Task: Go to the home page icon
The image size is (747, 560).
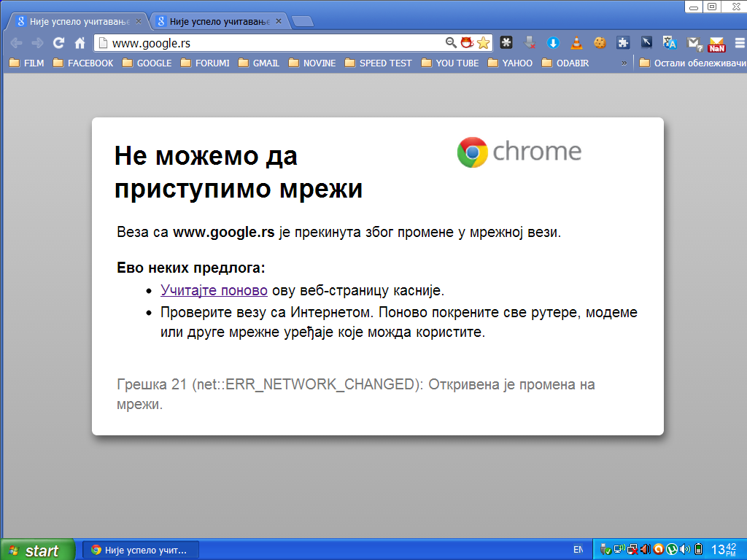Action: pos(80,43)
